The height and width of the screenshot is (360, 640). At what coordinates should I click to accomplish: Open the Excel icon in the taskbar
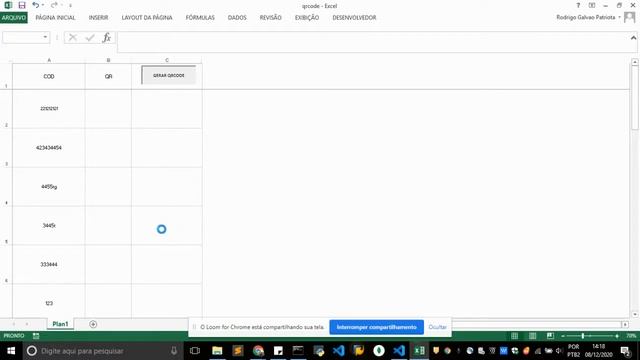tap(419, 351)
